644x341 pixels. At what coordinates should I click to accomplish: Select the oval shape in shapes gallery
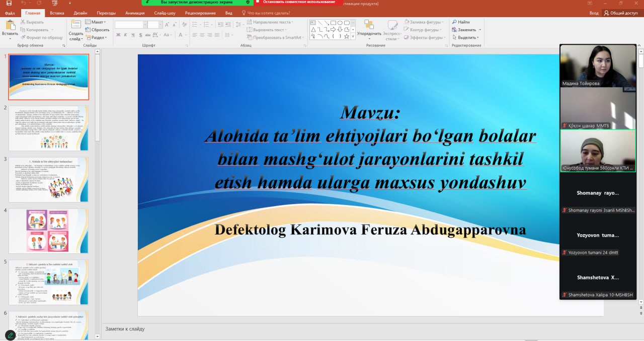(340, 23)
